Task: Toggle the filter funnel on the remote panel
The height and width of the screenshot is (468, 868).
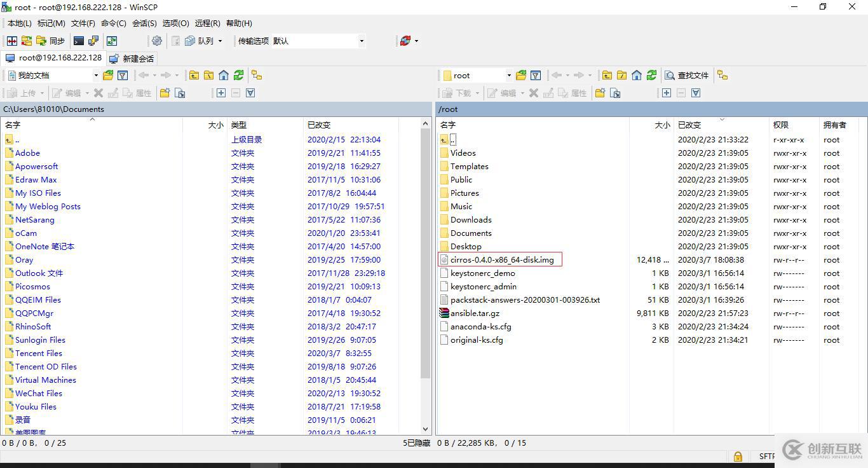Action: point(536,75)
